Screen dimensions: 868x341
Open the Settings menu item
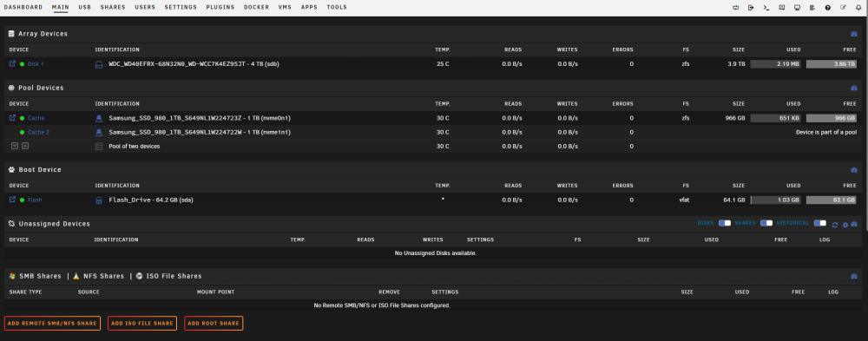tap(181, 7)
